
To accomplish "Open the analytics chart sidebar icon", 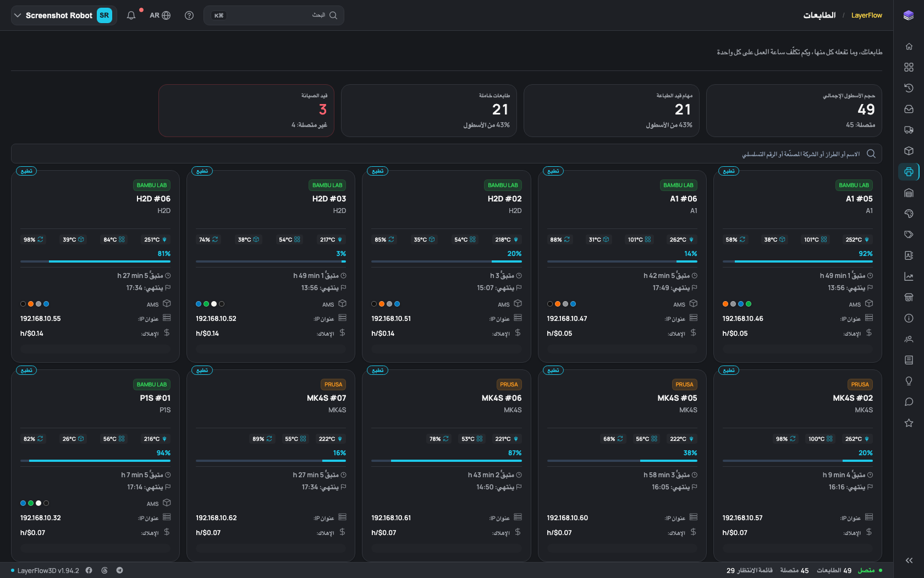I will coord(909,276).
